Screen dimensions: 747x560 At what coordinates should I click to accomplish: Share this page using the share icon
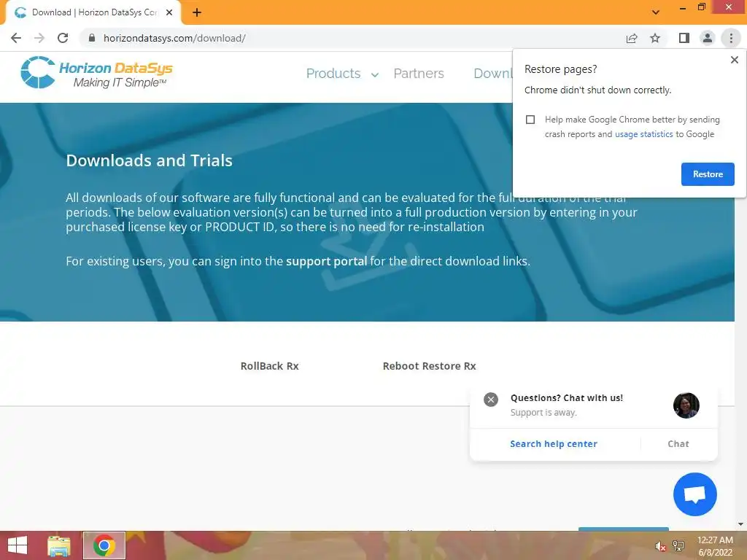tap(632, 38)
